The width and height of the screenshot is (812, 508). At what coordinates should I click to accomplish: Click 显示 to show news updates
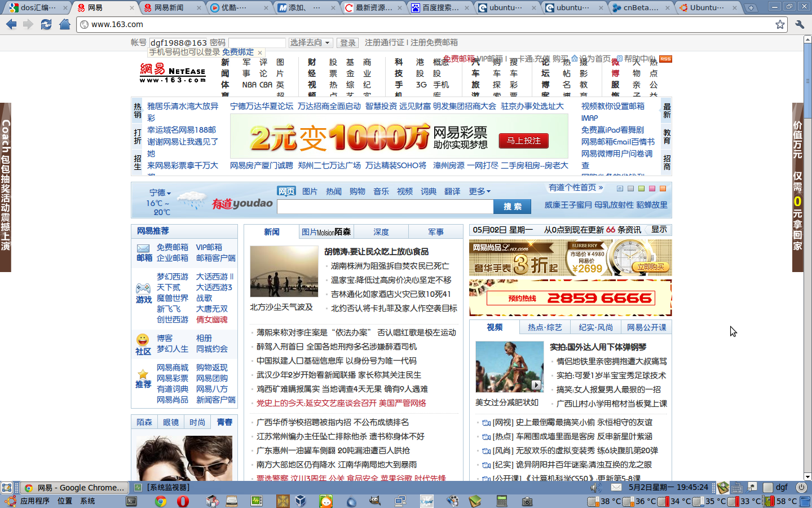[x=659, y=229]
